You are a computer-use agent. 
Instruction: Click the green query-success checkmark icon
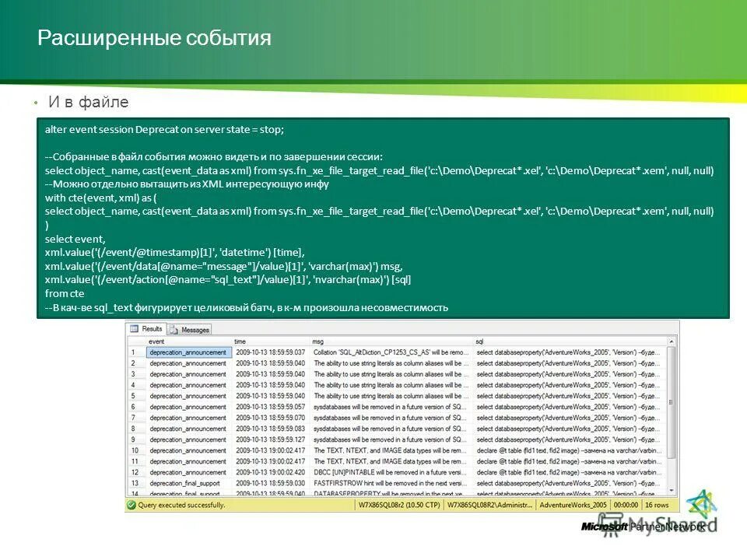pyautogui.click(x=130, y=505)
